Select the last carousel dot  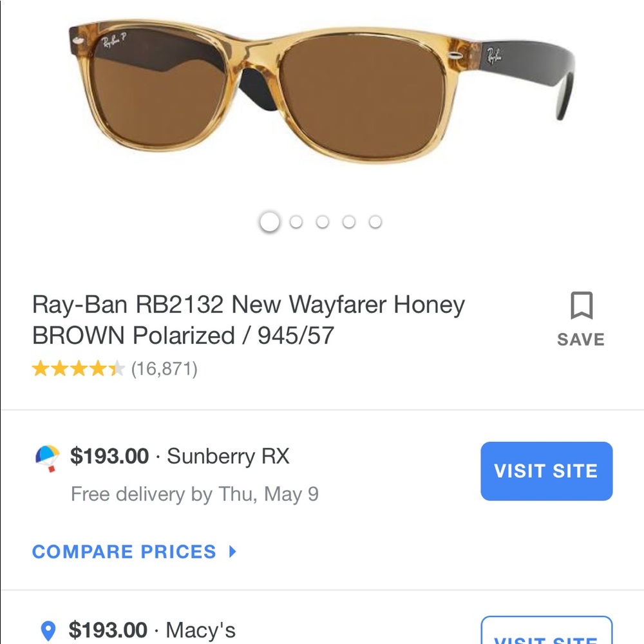[x=375, y=222]
